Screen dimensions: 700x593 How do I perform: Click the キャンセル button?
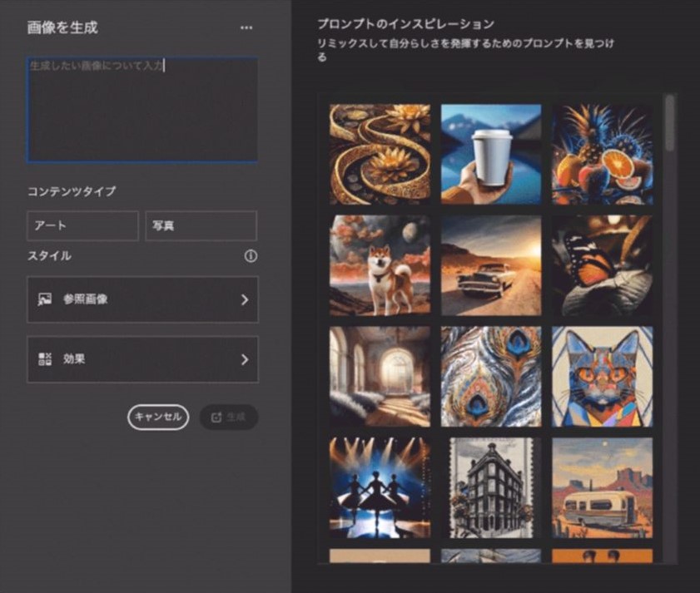point(158,418)
